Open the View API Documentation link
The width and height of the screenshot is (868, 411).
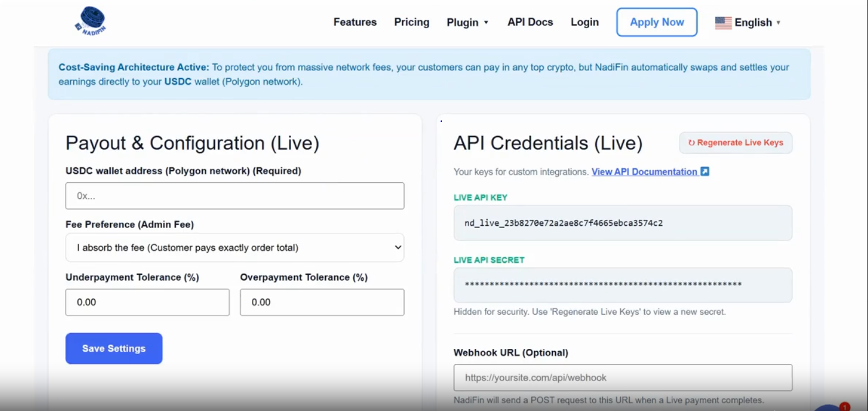point(644,172)
